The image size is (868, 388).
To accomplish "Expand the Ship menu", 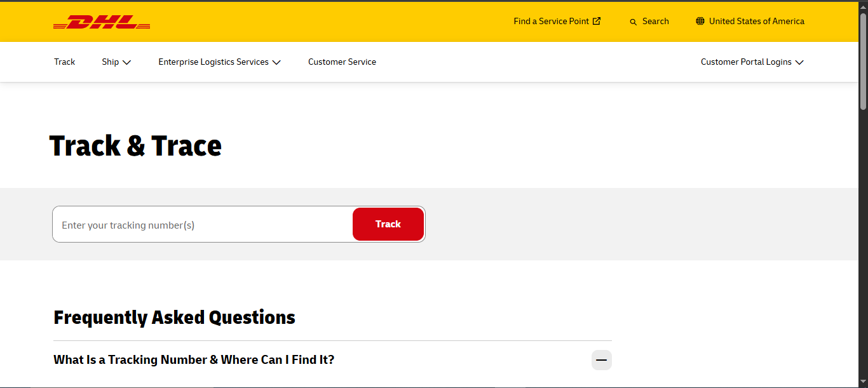I will [x=116, y=62].
